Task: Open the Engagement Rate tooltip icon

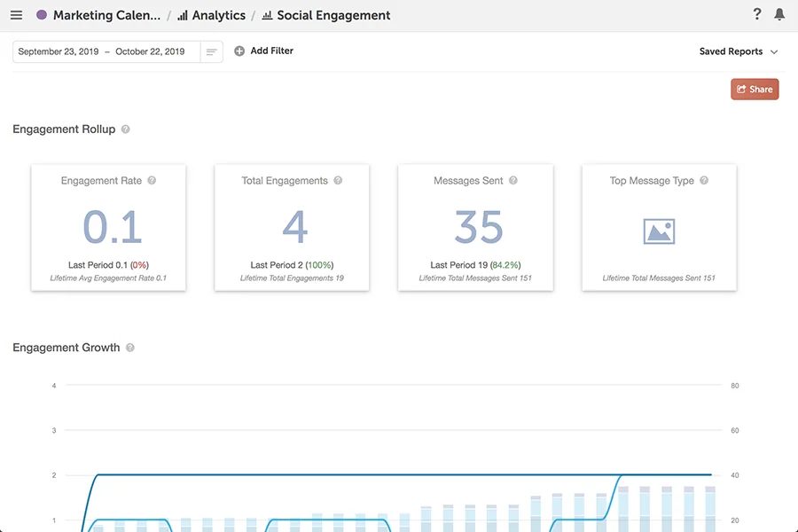Action: [x=151, y=180]
